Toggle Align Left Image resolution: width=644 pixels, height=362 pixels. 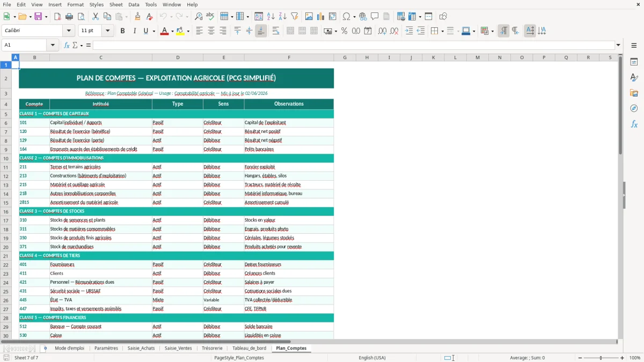[x=199, y=31]
